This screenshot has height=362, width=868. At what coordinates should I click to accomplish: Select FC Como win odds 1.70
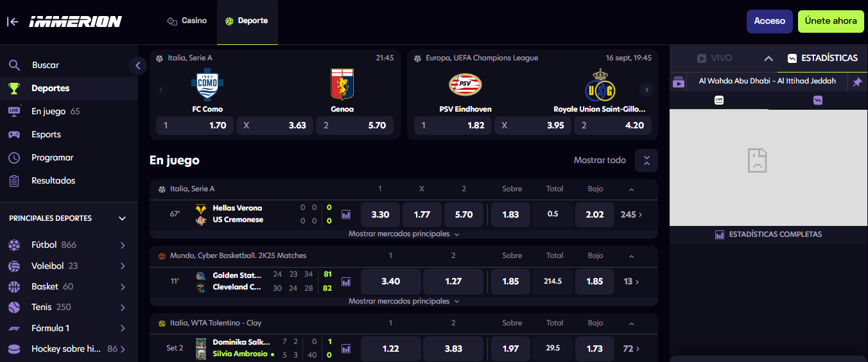click(195, 125)
